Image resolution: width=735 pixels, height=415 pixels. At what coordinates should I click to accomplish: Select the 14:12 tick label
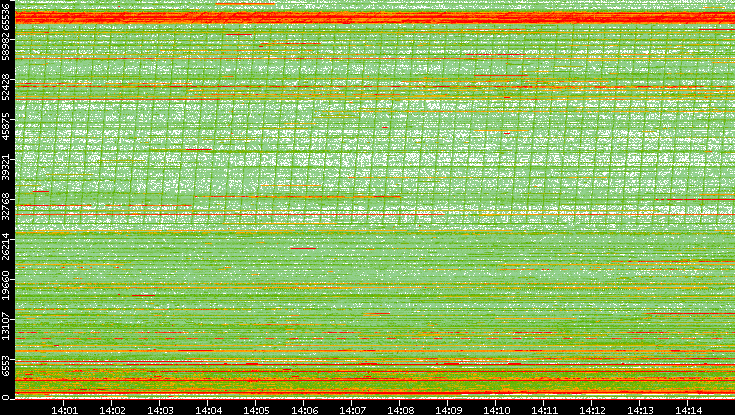point(592,410)
